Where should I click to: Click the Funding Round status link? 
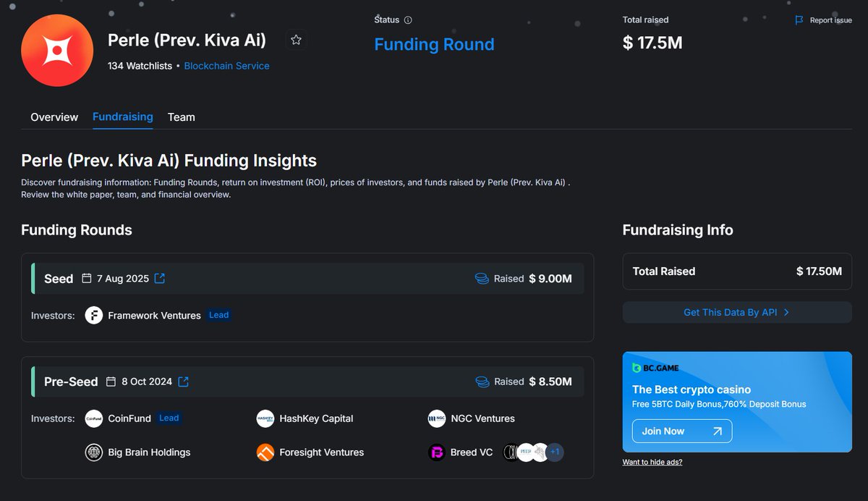(x=434, y=44)
